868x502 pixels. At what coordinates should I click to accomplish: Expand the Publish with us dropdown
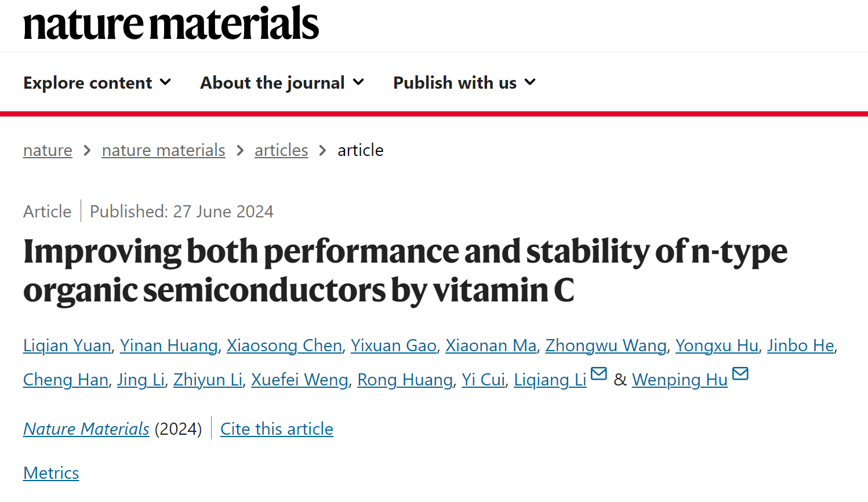coord(464,83)
